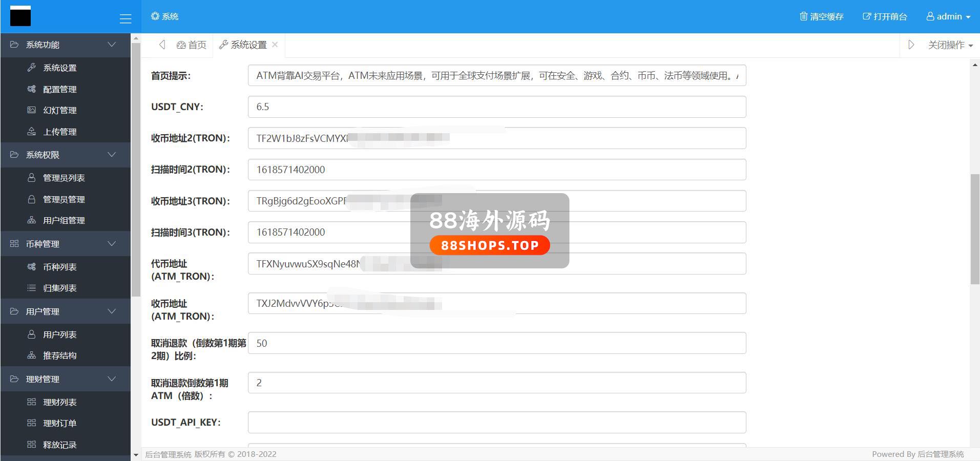Go to 理财订单 in sidebar
The image size is (980, 461).
(x=59, y=423)
